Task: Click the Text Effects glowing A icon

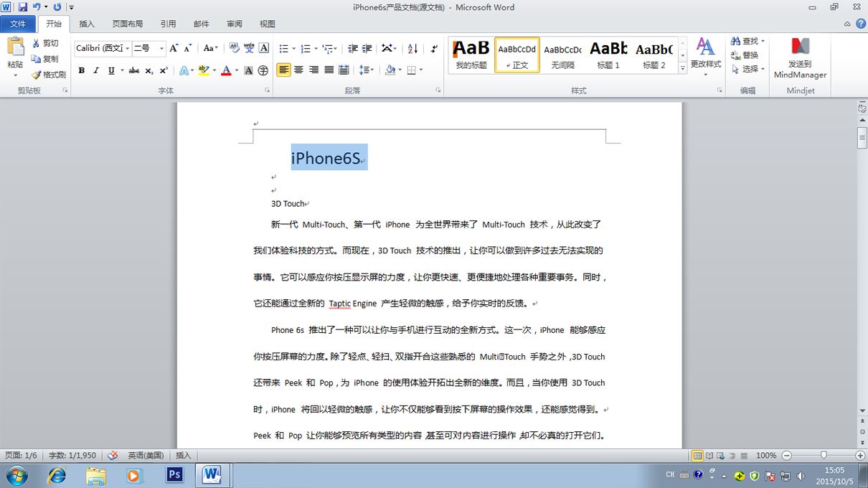Action: pos(184,70)
